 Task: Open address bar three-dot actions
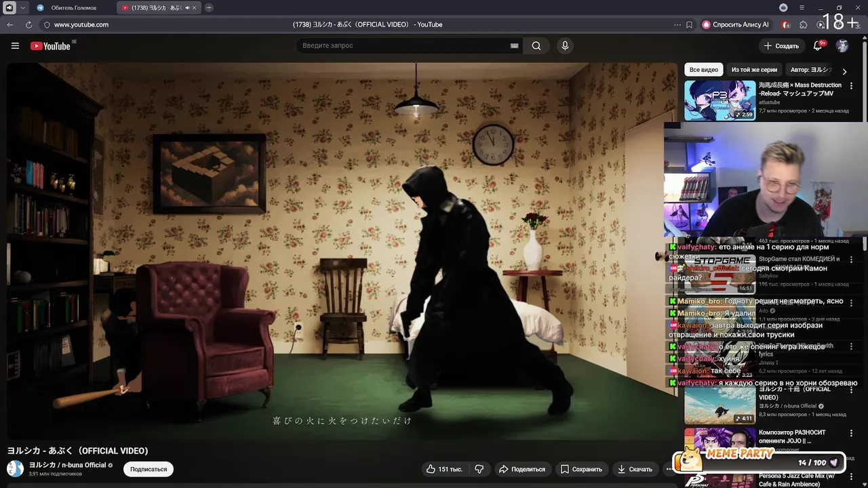point(677,24)
